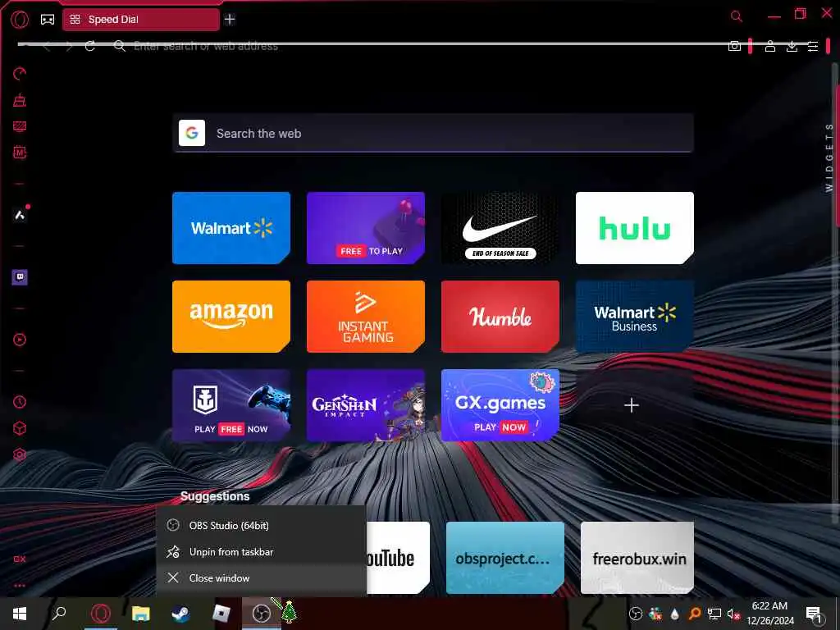Image resolution: width=840 pixels, height=630 pixels.
Task: Open the RAM limiter chip icon
Action: [x=20, y=152]
